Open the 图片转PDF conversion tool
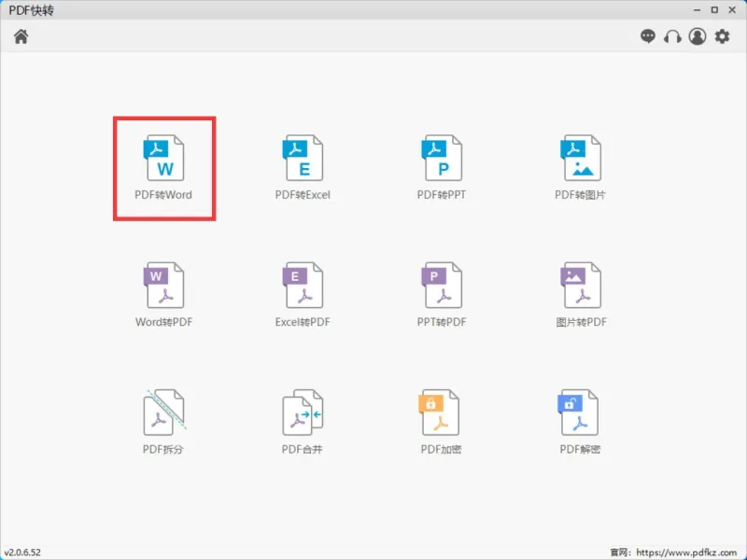747x560 pixels. [581, 294]
